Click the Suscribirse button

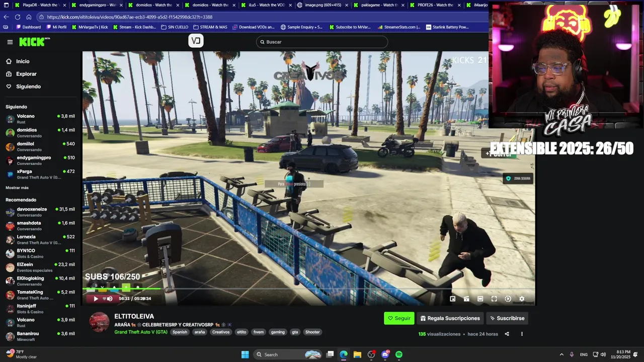(x=507, y=318)
